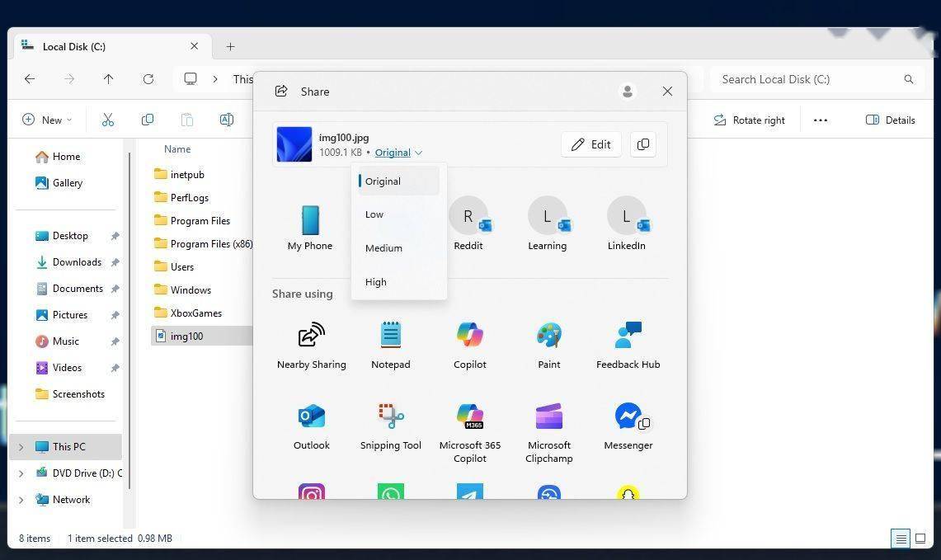941x560 pixels.
Task: Cut the selected file in Explorer toolbar
Action: [x=108, y=120]
